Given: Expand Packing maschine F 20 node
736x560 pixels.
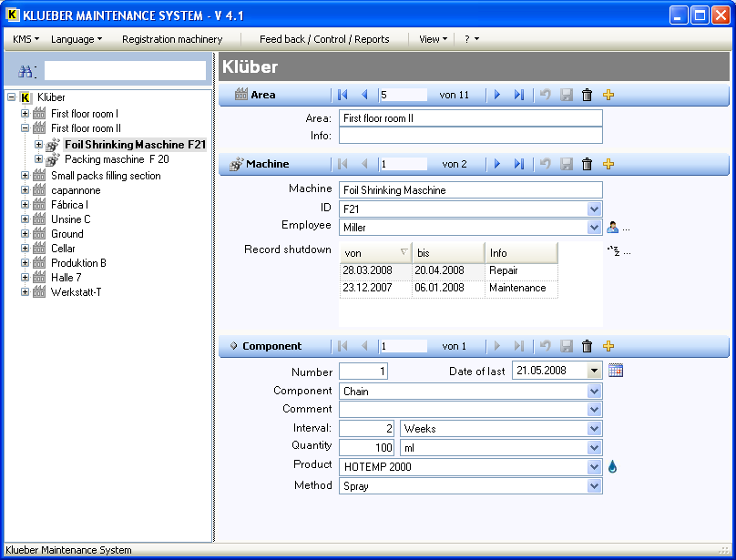Looking at the screenshot, I should tap(39, 159).
